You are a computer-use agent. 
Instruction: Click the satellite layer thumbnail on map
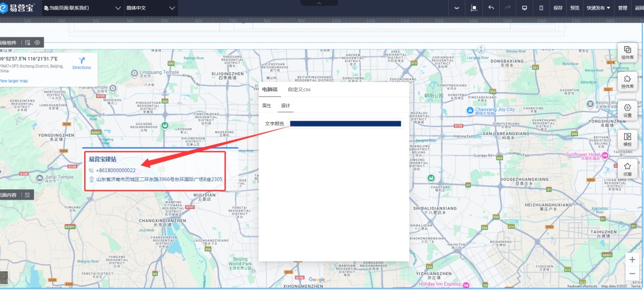coord(4,277)
